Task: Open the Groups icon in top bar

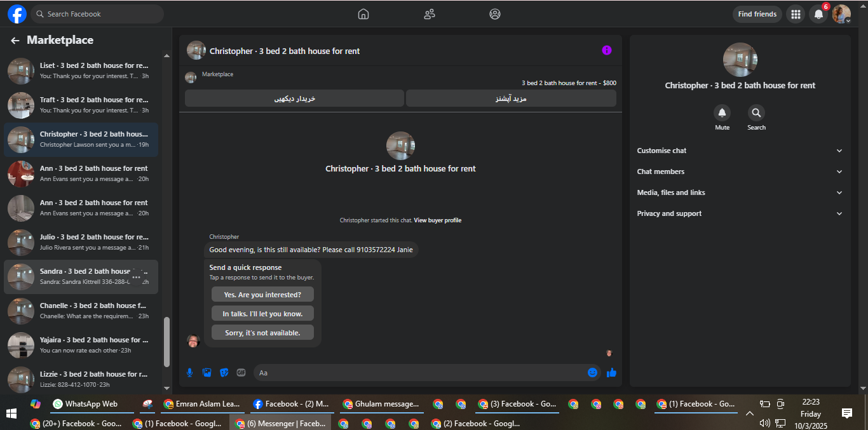Action: tap(495, 14)
